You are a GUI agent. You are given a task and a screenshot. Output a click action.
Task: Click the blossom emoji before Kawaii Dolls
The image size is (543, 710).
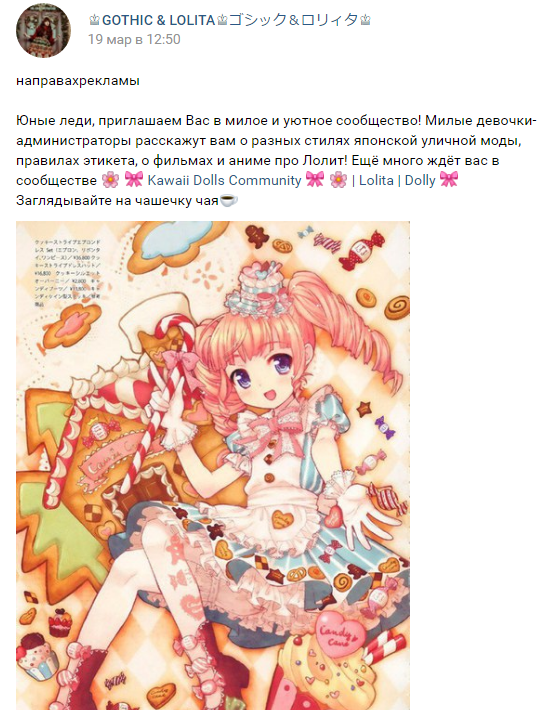click(x=110, y=180)
